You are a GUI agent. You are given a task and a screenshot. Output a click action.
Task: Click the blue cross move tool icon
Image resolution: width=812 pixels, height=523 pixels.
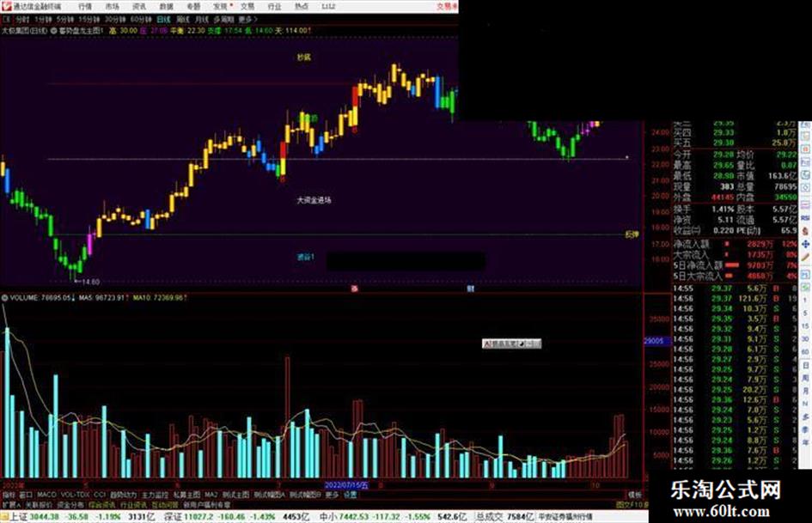pos(805,244)
